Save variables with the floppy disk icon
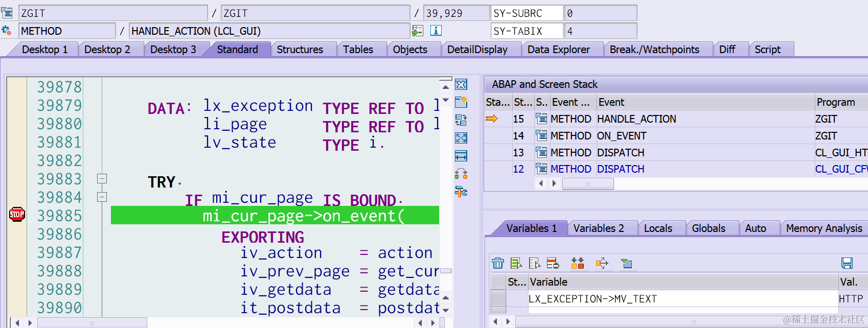 (847, 263)
